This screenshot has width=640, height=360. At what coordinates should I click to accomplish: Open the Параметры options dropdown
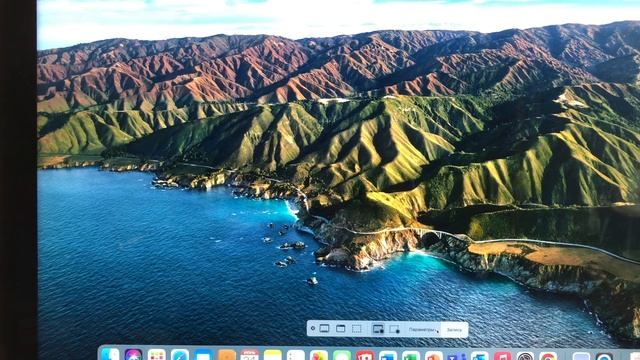[424, 329]
